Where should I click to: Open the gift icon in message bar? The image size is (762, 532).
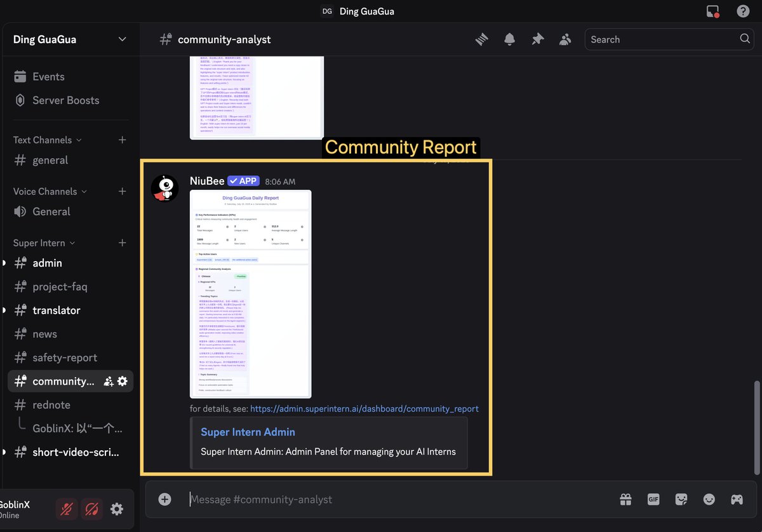pyautogui.click(x=625, y=500)
